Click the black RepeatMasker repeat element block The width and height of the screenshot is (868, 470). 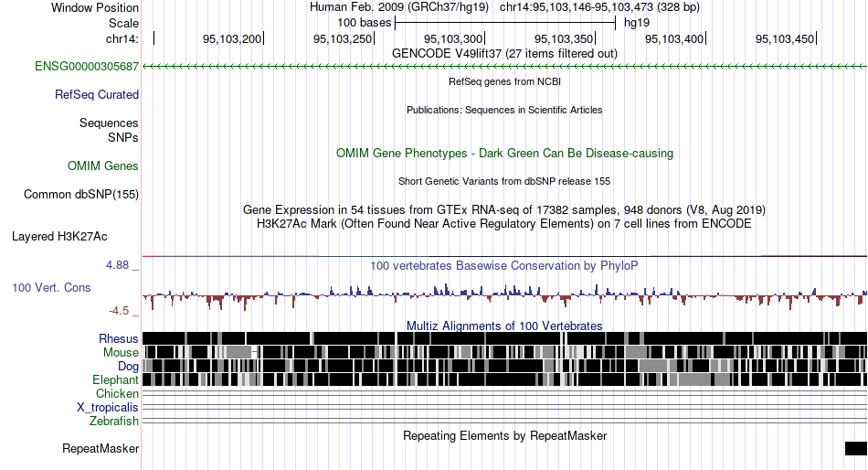click(x=856, y=448)
